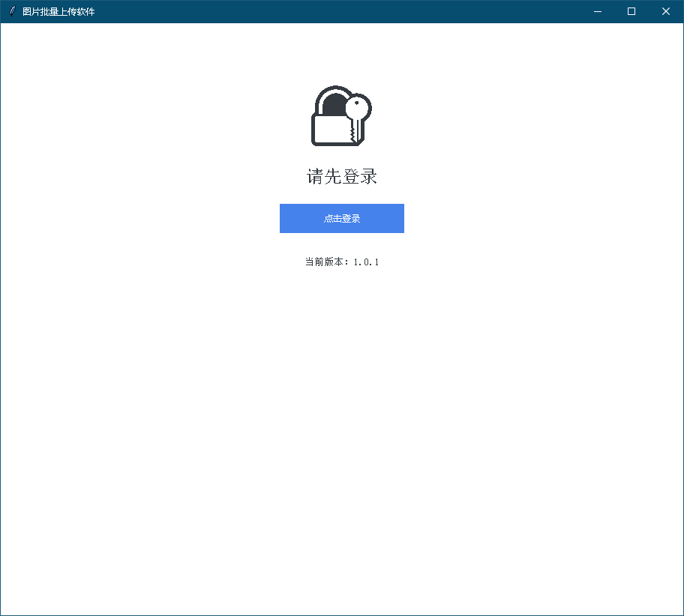The image size is (684, 616).
Task: Click the round head of the key
Action: pos(358,107)
